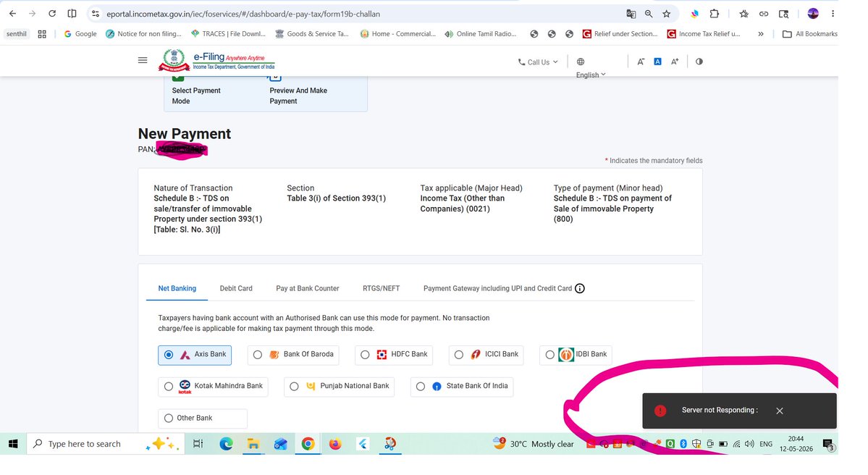Open Chrome three-dot menu
This screenshot has height=475, width=868.
click(833, 14)
